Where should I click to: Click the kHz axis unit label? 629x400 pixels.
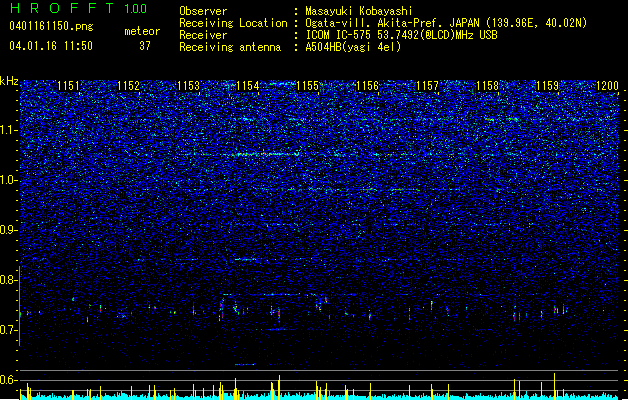click(9, 81)
